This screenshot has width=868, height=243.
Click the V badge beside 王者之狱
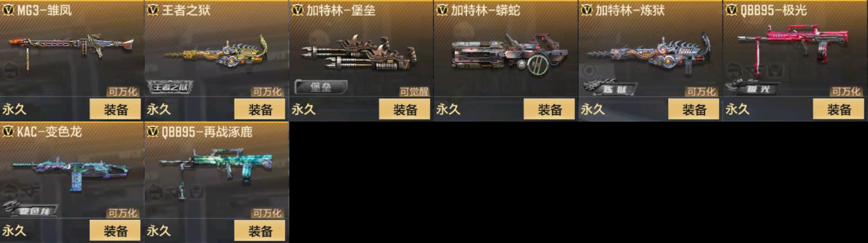pos(153,10)
